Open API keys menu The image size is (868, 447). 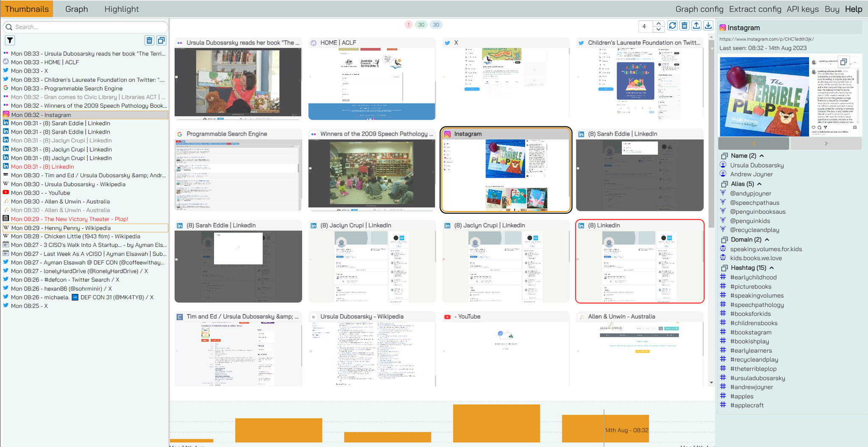pos(803,9)
